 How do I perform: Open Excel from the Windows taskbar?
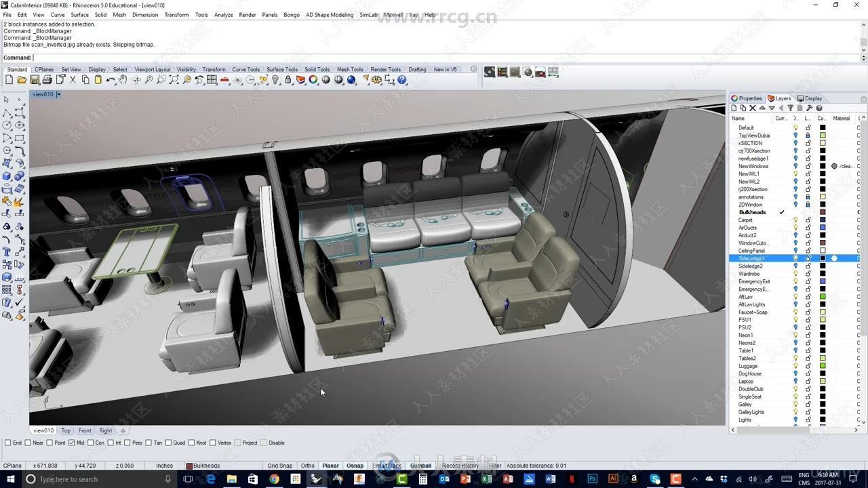point(486,479)
